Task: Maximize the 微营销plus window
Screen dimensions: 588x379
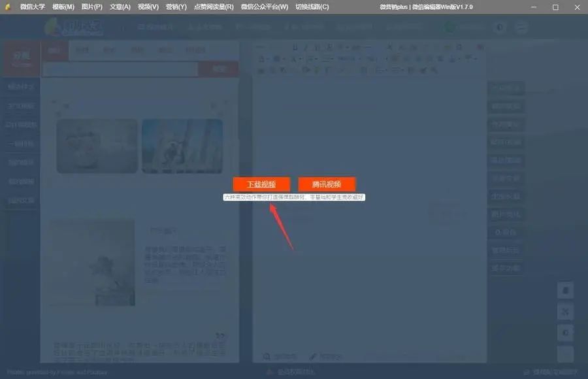Action: point(555,7)
